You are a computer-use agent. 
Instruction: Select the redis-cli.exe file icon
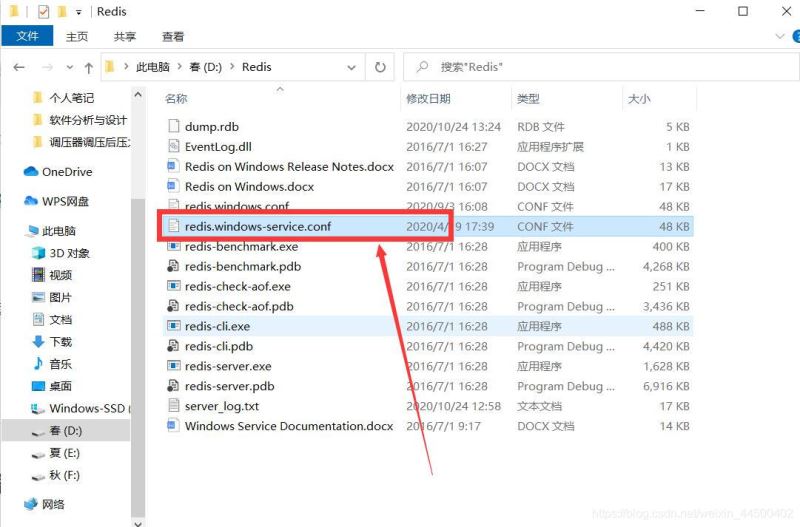coord(174,325)
